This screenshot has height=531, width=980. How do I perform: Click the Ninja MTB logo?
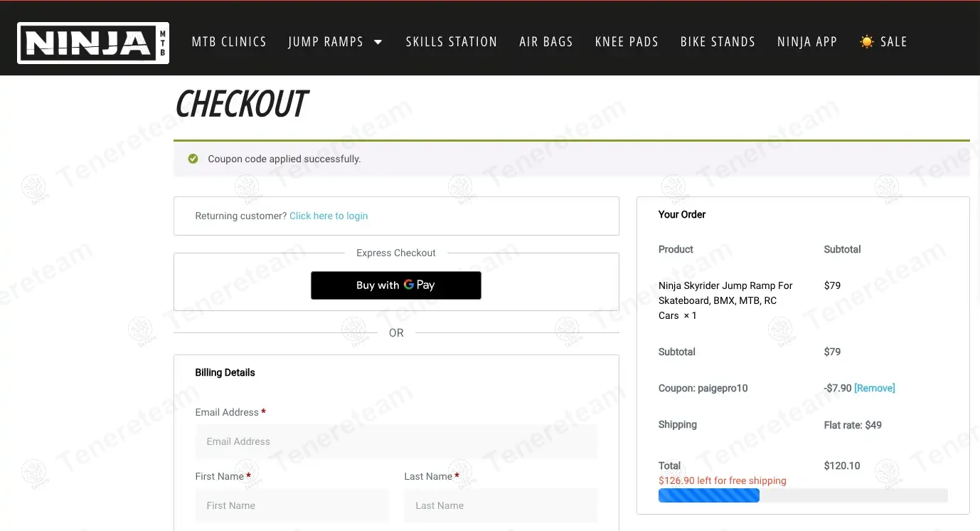pos(93,43)
